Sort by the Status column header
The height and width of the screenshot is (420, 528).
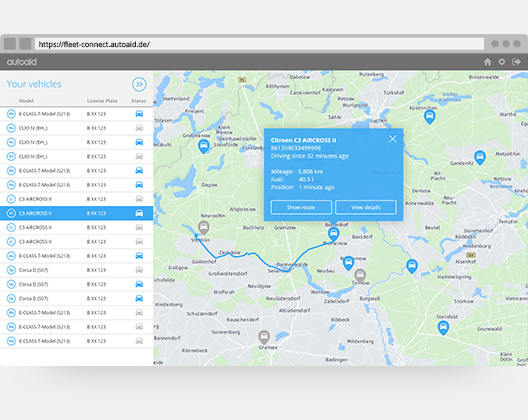pyautogui.click(x=139, y=101)
